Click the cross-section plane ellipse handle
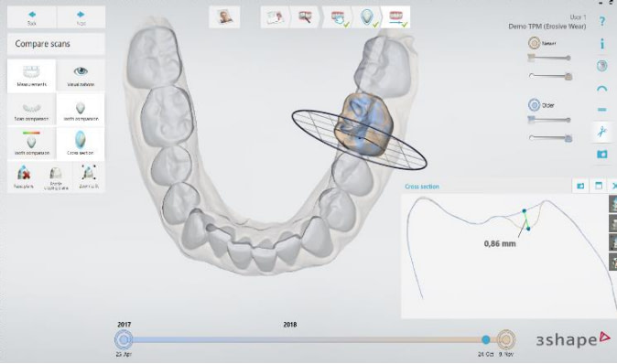 pos(359,140)
